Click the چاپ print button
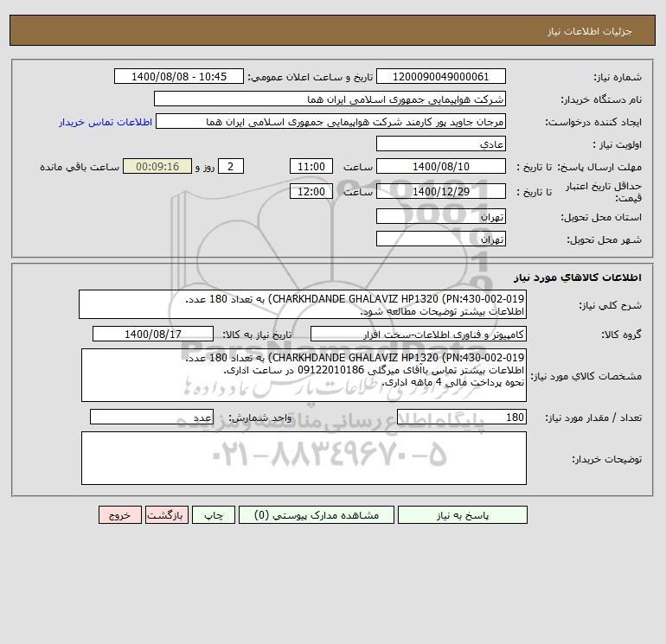666x644 pixels. click(x=214, y=515)
